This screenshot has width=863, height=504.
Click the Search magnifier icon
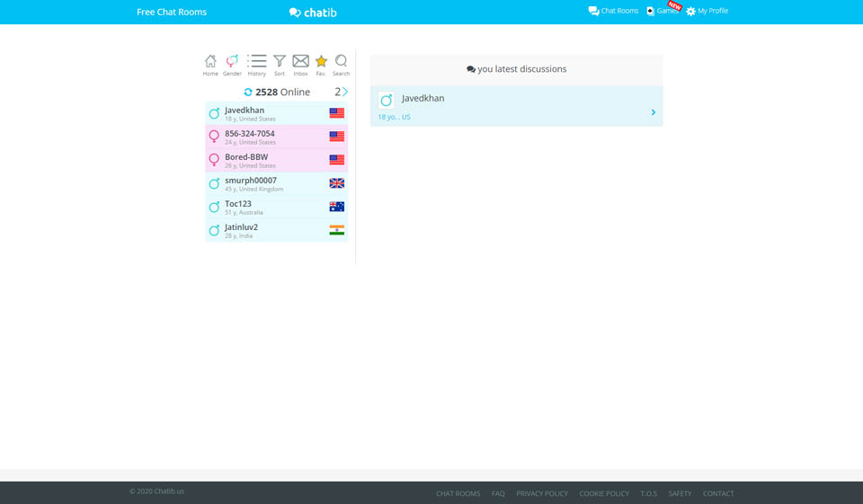(x=341, y=62)
